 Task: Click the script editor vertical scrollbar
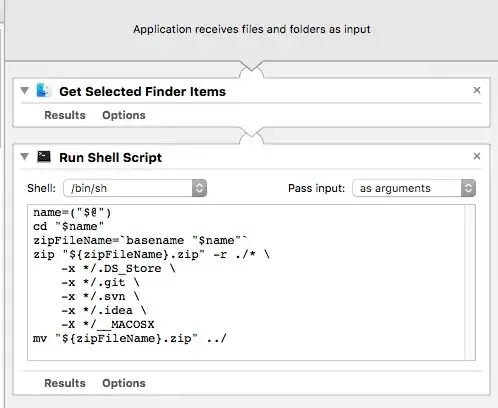click(x=470, y=282)
